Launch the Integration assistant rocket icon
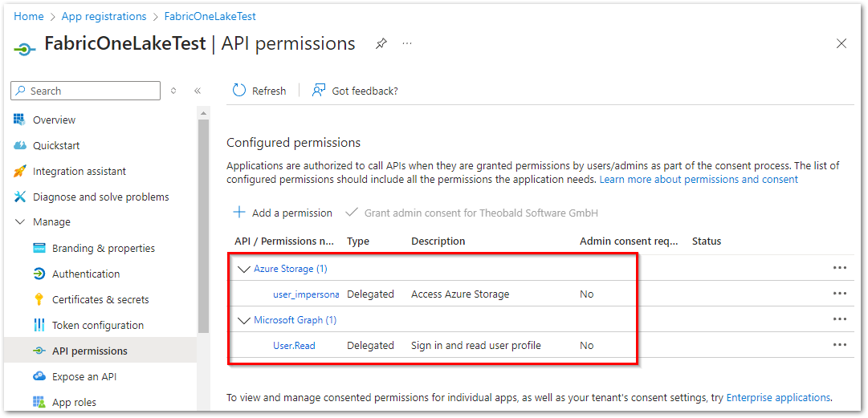The width and height of the screenshot is (868, 418). 20,172
